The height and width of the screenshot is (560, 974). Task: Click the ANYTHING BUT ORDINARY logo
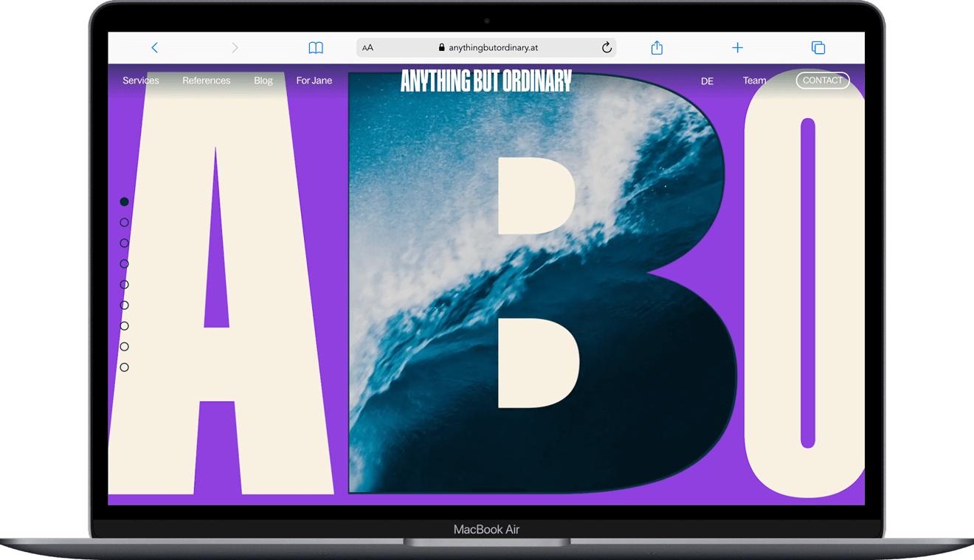pyautogui.click(x=486, y=81)
